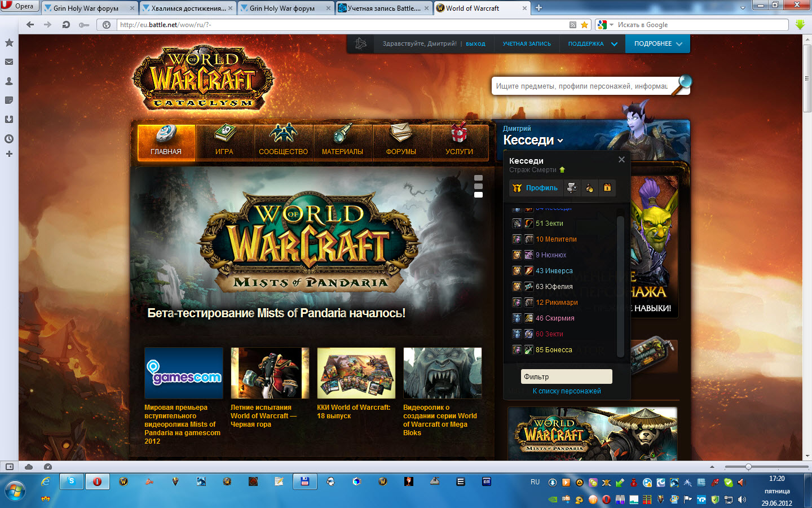Click the Opera Link cloud icon in status bar
Viewport: 812px width, 508px height.
click(x=29, y=467)
